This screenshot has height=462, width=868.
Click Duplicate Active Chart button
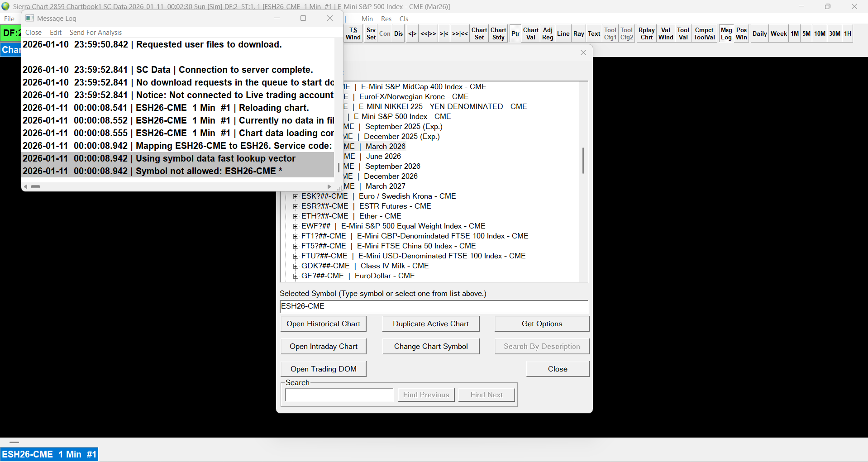(x=430, y=324)
